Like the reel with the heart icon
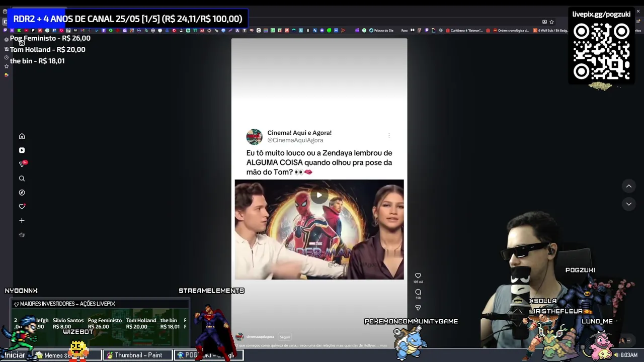The image size is (644, 362). pyautogui.click(x=418, y=276)
